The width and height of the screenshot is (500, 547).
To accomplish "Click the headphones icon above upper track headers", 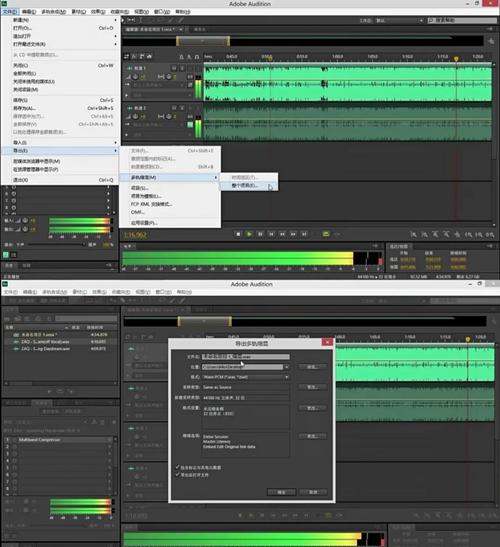I will click(x=197, y=57).
